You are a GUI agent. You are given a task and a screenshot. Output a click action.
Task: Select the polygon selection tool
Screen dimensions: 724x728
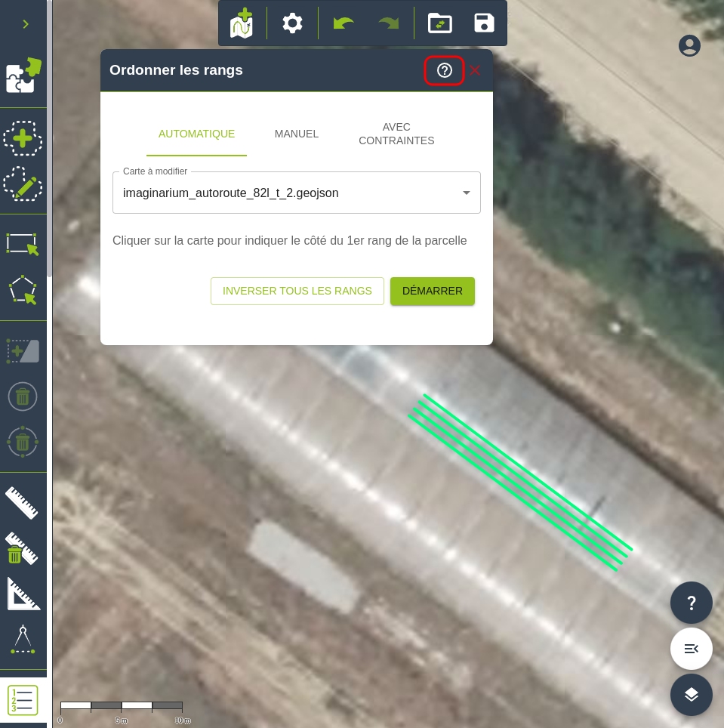click(x=23, y=289)
